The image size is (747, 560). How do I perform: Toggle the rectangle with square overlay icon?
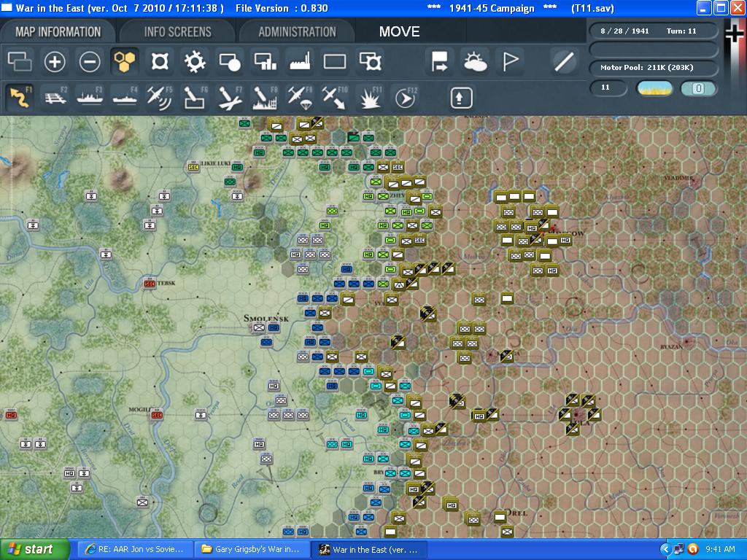(370, 62)
